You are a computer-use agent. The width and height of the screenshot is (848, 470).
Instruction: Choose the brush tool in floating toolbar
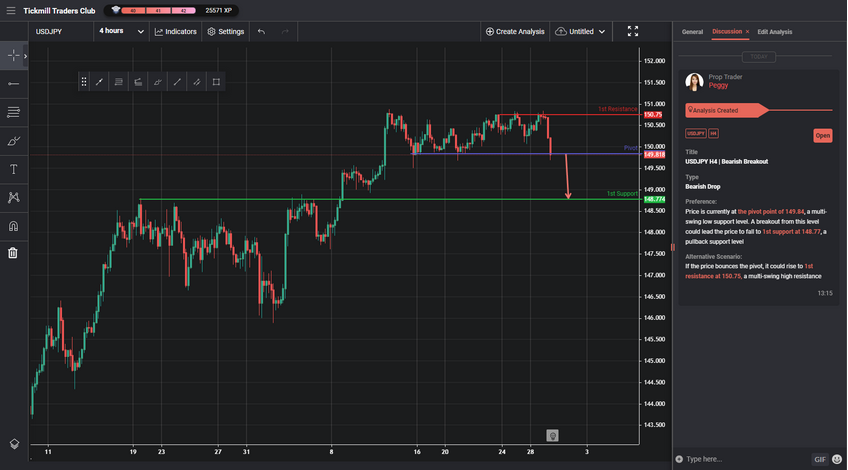pyautogui.click(x=157, y=82)
